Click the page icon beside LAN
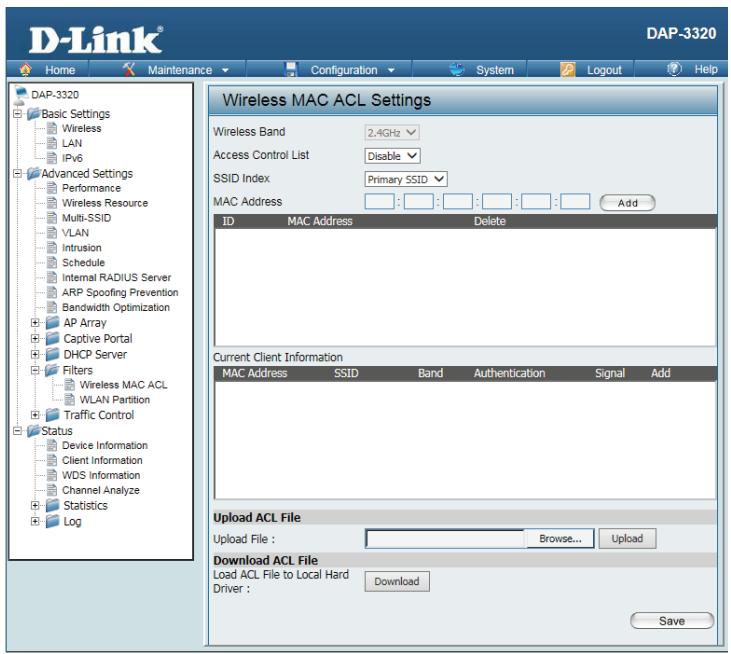Screen dimensions: 731x654 click(52, 143)
